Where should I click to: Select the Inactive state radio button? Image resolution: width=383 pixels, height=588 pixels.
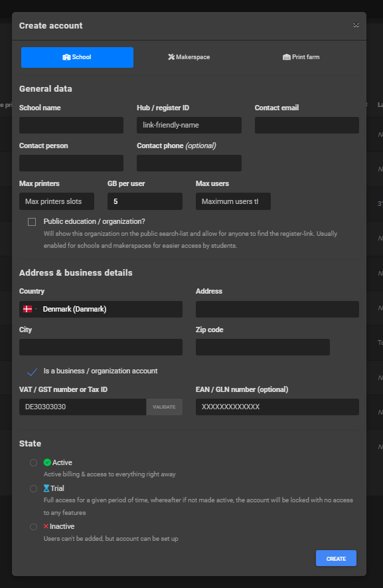coord(33,527)
